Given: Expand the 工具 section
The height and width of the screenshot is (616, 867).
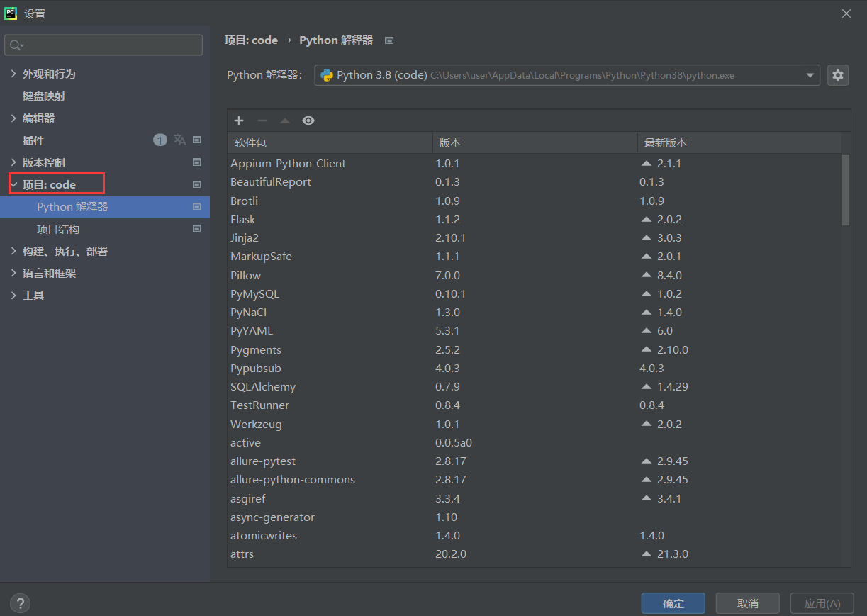Looking at the screenshot, I should tap(13, 295).
